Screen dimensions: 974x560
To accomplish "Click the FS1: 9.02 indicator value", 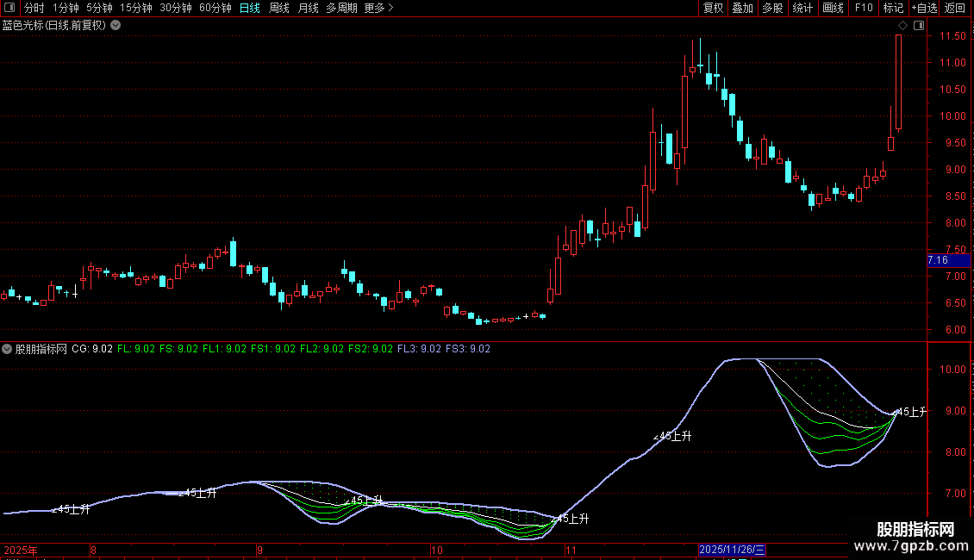I will point(273,349).
